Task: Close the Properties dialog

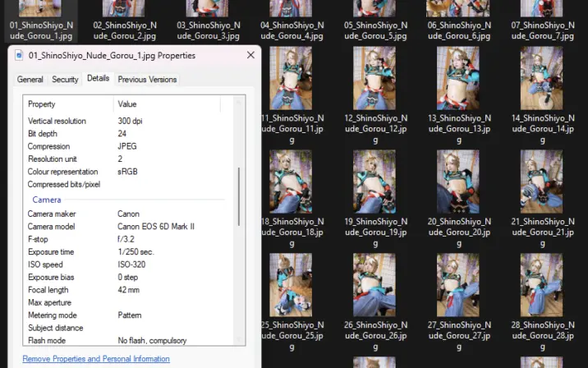Action: tap(250, 55)
